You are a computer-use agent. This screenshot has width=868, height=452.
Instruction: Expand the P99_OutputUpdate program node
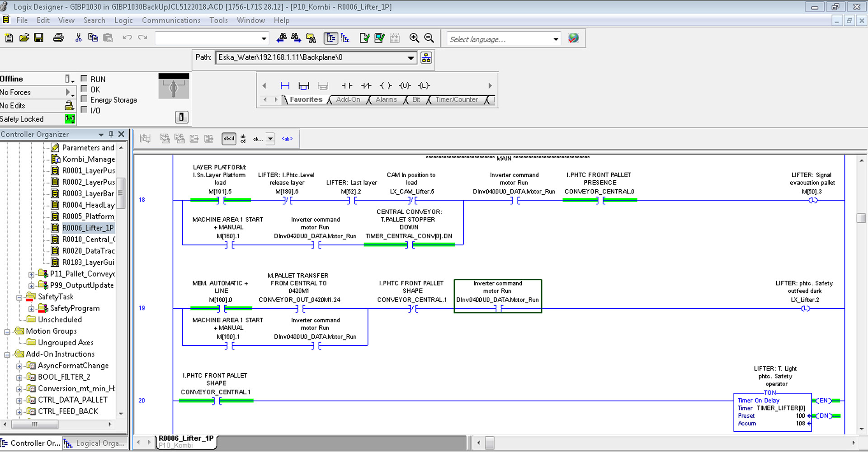point(31,286)
